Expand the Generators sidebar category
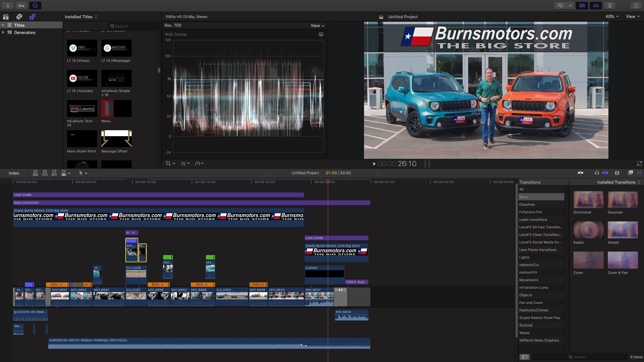This screenshot has width=644, height=362. [x=3, y=32]
